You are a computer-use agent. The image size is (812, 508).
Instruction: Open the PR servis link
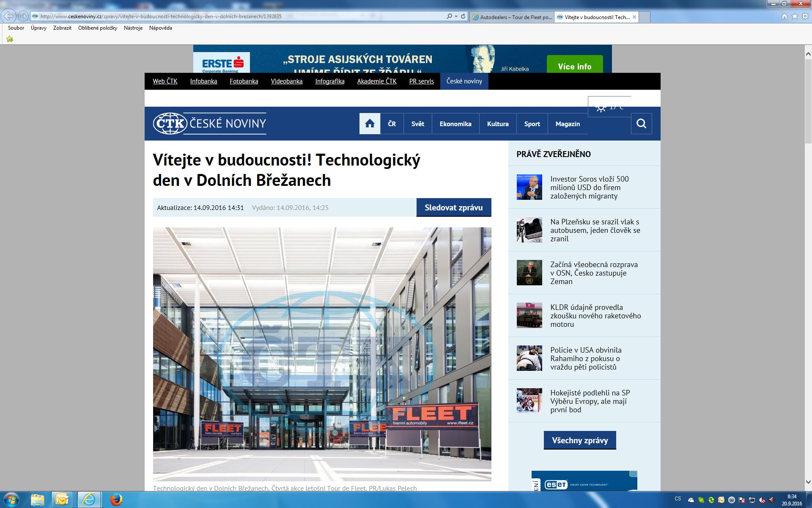[x=421, y=81]
